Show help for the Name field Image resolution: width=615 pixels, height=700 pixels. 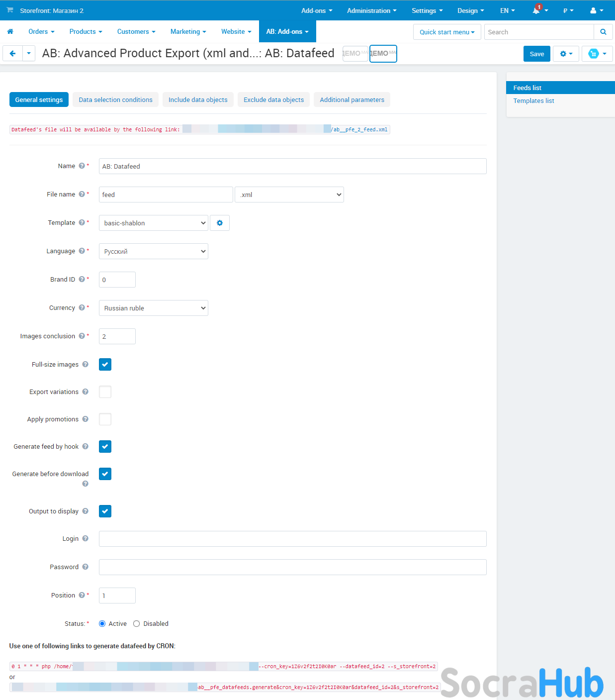pyautogui.click(x=82, y=166)
